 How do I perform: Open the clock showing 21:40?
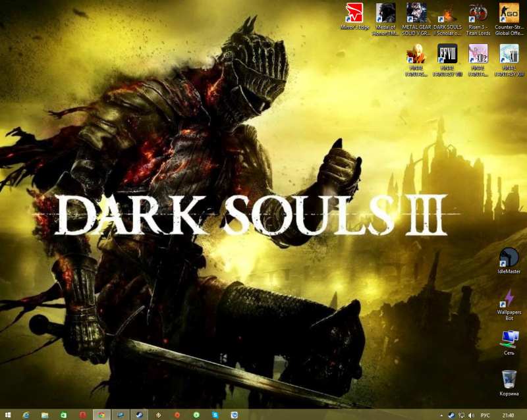pos(508,415)
